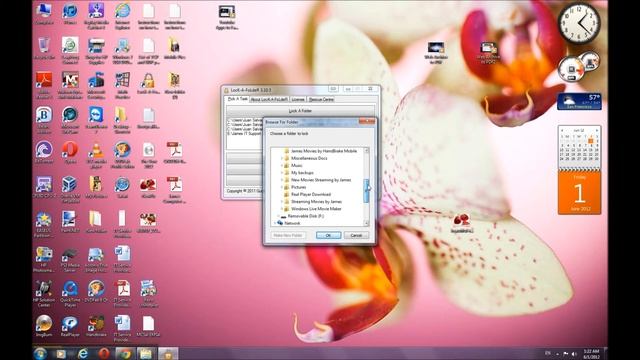This screenshot has width=640, height=360.
Task: Switch to Google Chrome on the taskbar
Action: [x=125, y=353]
